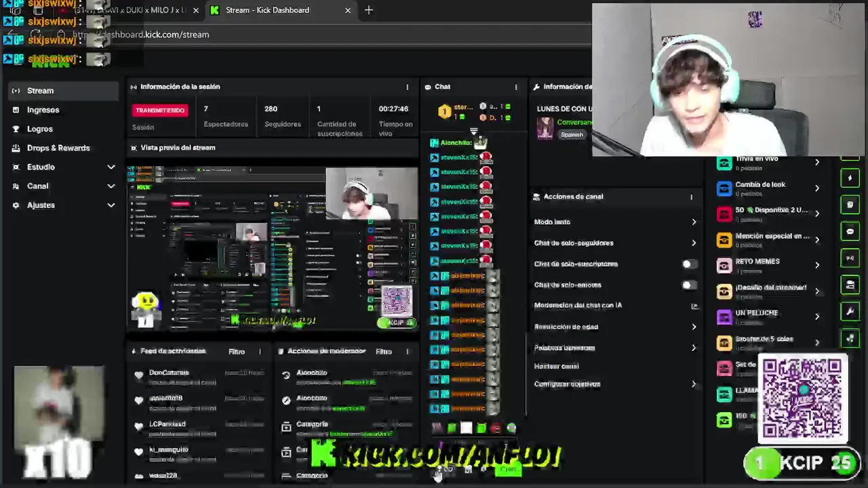
Task: Click the RETO MEMES reward icon
Action: pyautogui.click(x=724, y=266)
